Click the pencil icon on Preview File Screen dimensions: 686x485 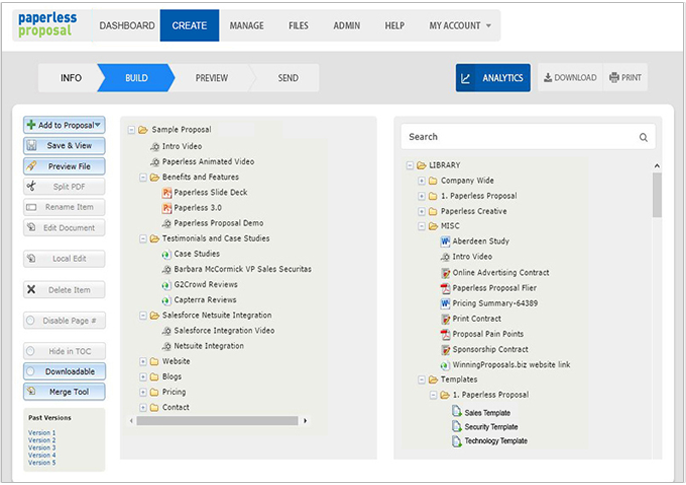[31, 166]
